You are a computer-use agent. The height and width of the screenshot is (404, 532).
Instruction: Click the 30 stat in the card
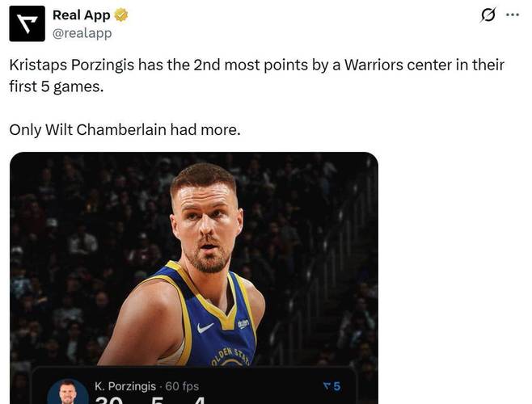[x=109, y=400]
